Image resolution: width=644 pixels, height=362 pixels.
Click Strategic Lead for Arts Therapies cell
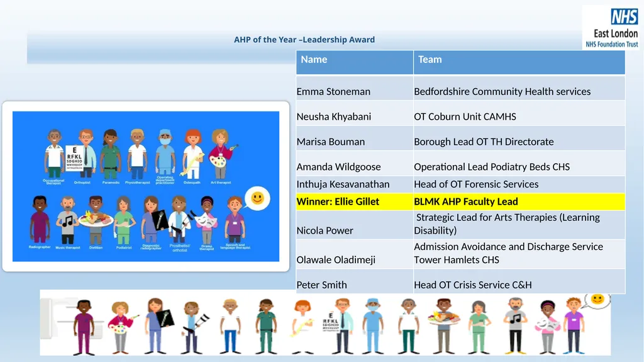click(x=519, y=225)
